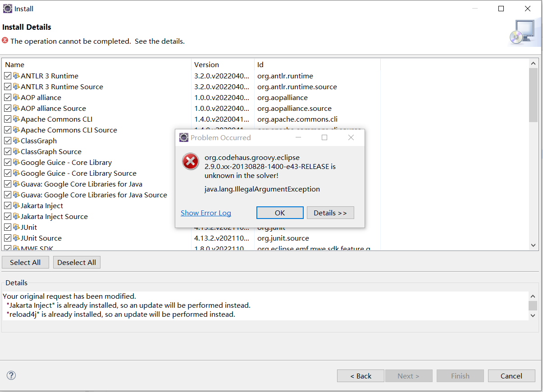Click the Details text area scroll down arrow

tap(533, 315)
